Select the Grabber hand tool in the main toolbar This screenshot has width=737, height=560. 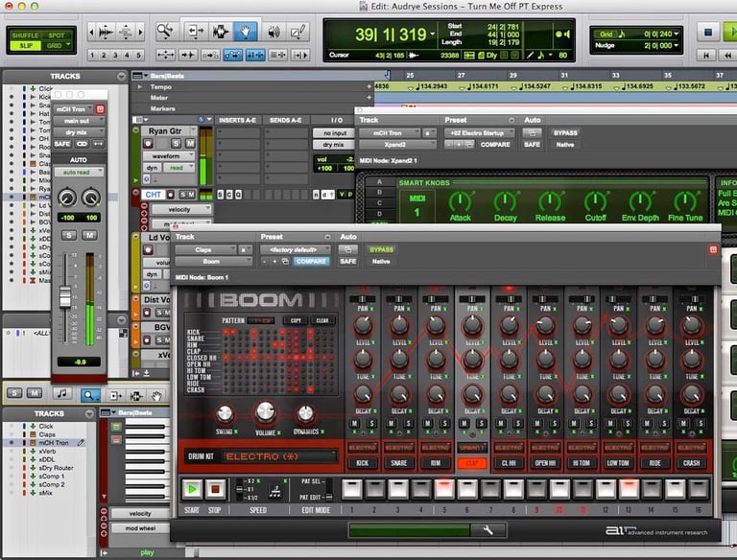[x=245, y=32]
